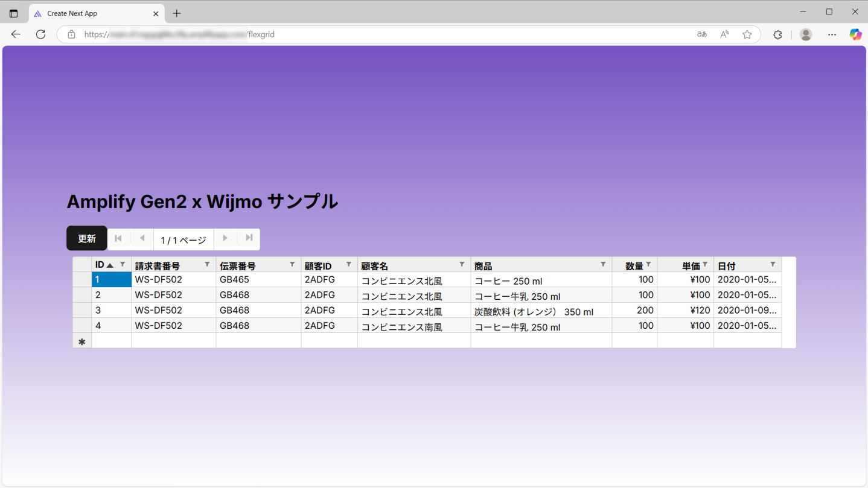
Task: Select the 2020-01-09 date cell
Action: (747, 310)
